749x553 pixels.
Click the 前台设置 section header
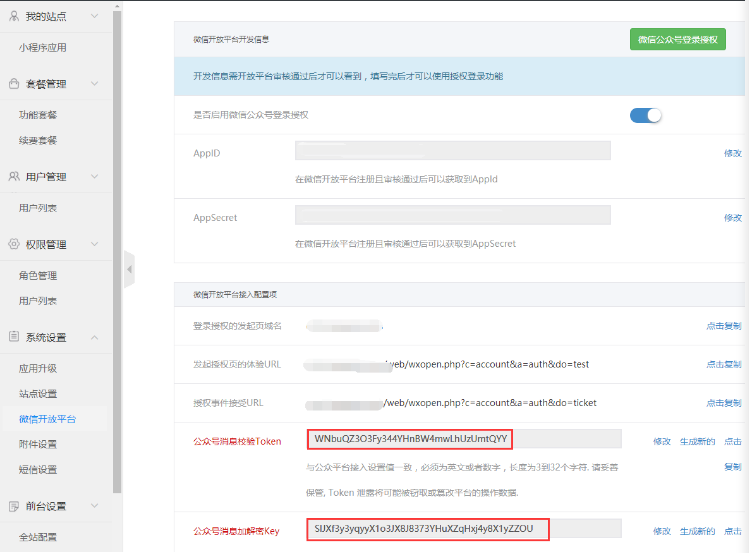pyautogui.click(x=56, y=506)
